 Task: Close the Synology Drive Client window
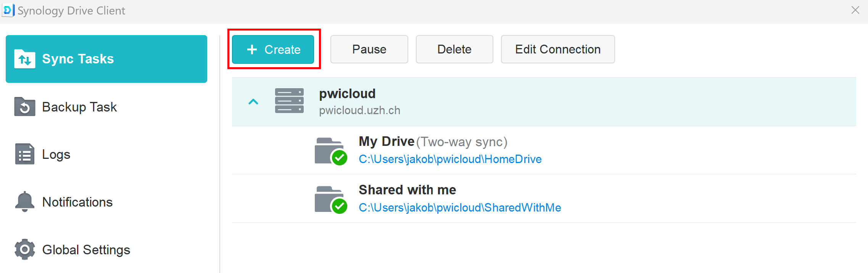(855, 10)
